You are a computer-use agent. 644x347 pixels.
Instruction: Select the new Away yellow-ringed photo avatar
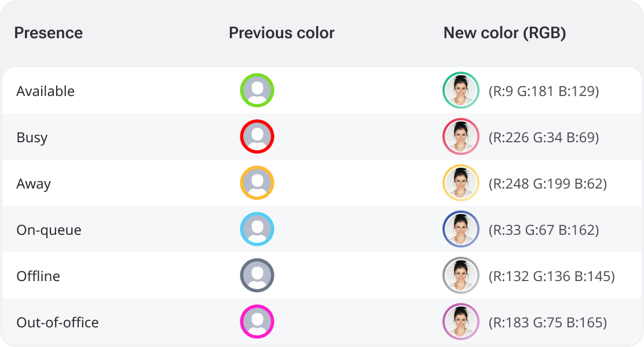461,183
